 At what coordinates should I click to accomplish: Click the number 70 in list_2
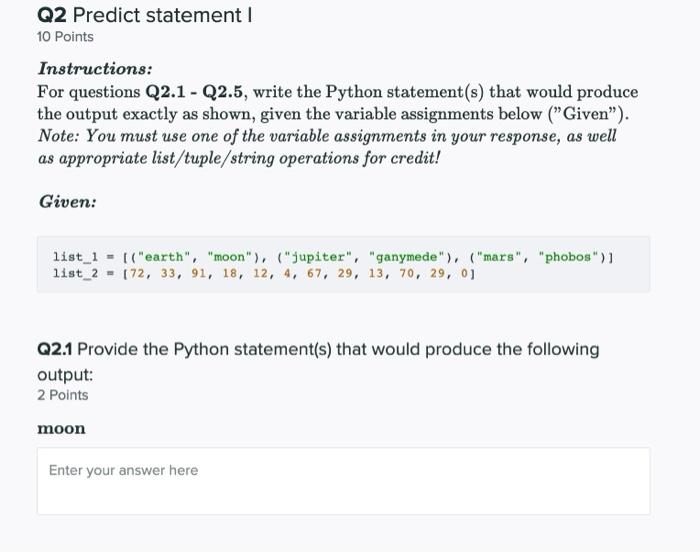[x=406, y=273]
